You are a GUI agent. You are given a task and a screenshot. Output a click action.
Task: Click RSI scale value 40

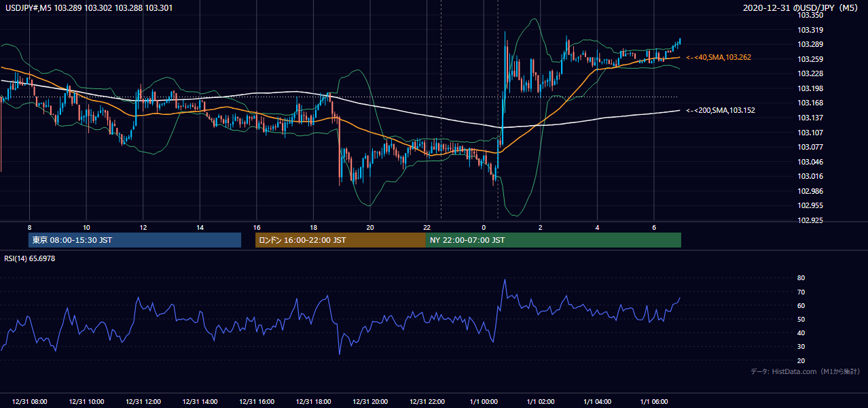801,333
